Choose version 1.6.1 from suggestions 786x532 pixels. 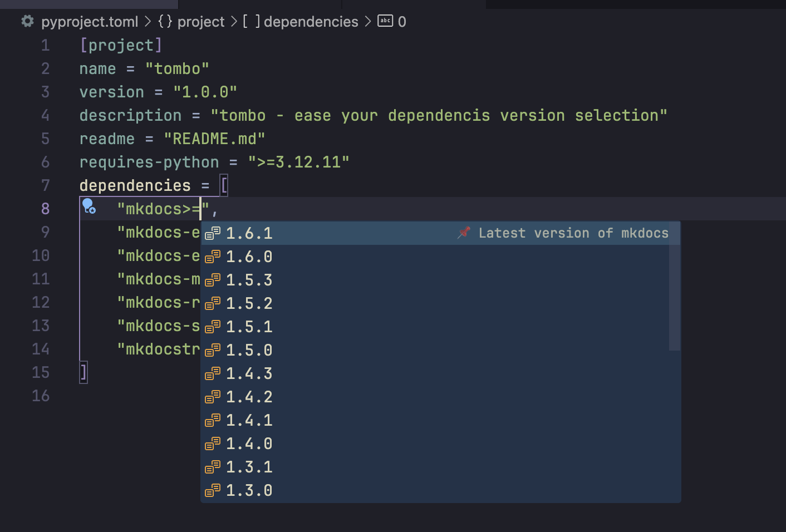(x=440, y=233)
